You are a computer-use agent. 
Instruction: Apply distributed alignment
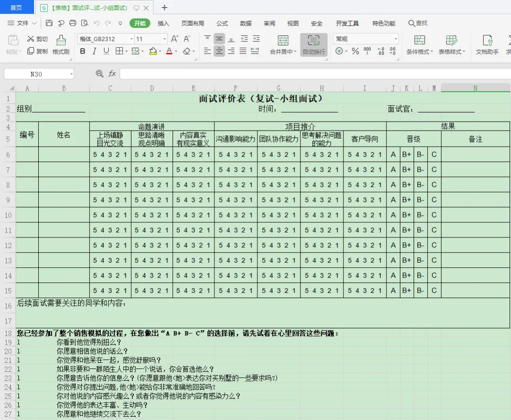255,51
